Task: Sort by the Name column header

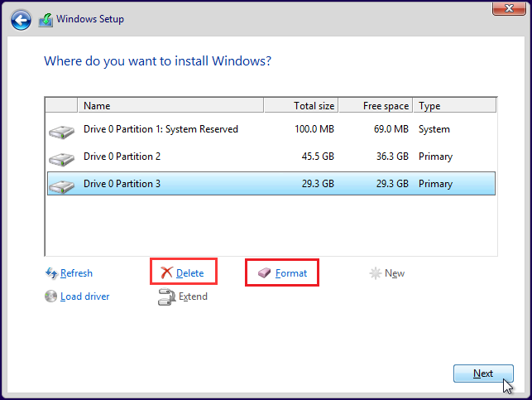Action: click(170, 106)
